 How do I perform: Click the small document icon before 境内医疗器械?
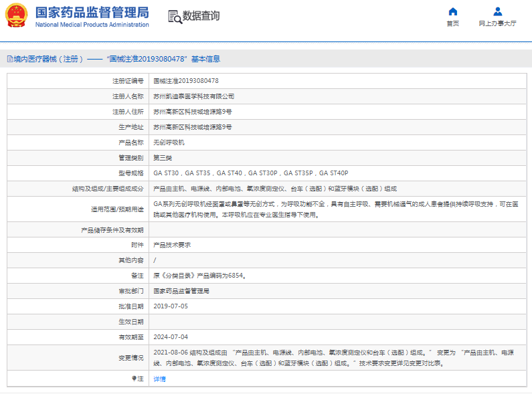click(9, 59)
